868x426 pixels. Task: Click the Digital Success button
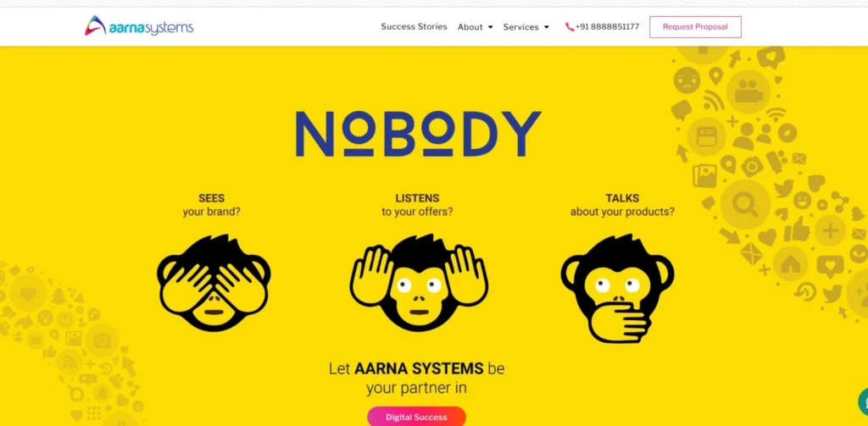[416, 417]
